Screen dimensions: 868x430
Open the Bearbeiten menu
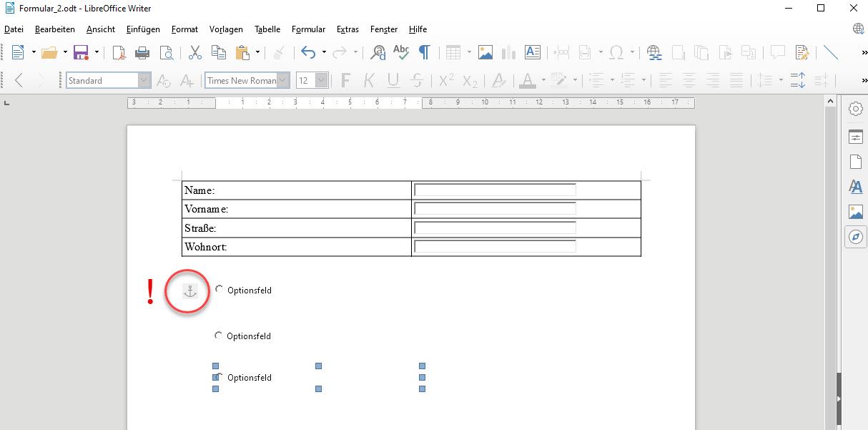pos(55,29)
